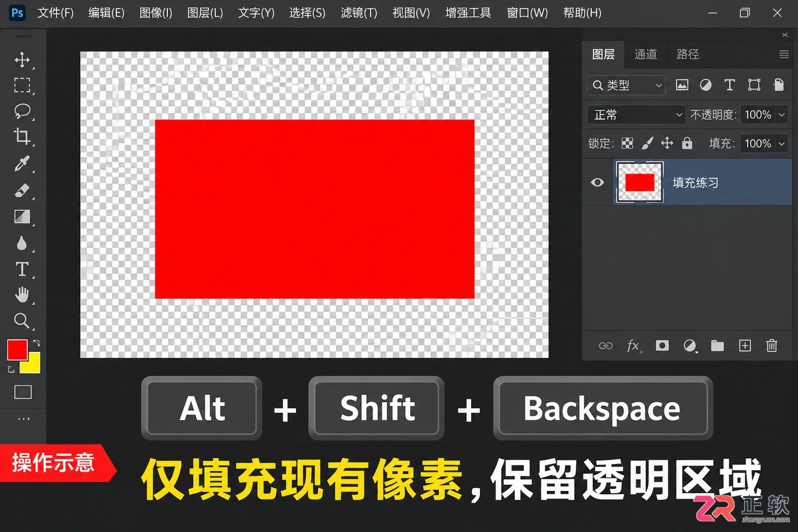Select the Lasso tool

(x=22, y=111)
